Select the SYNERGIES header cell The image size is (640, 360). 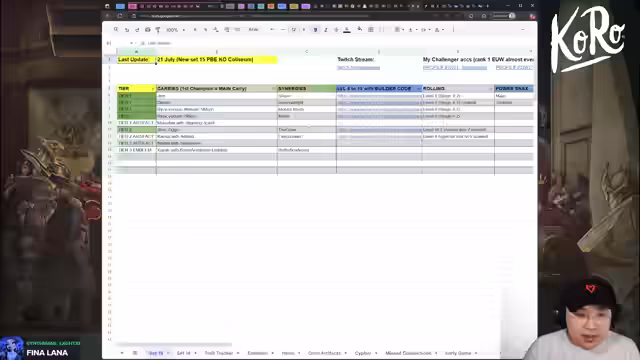pyautogui.click(x=307, y=89)
